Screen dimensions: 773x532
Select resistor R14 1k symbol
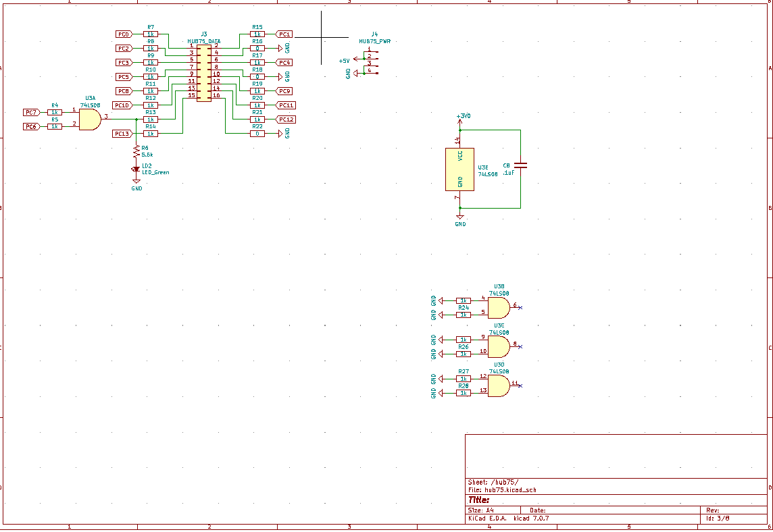[x=151, y=134]
